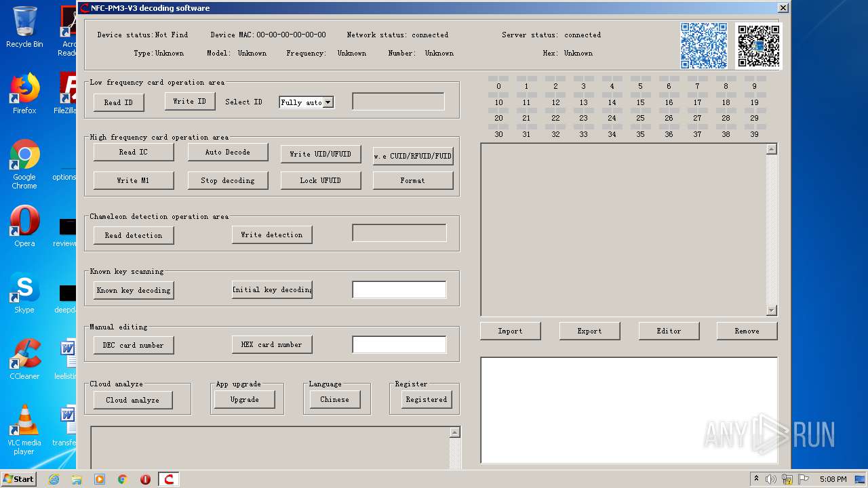Open the Start menu
868x488 pixels.
(x=19, y=479)
